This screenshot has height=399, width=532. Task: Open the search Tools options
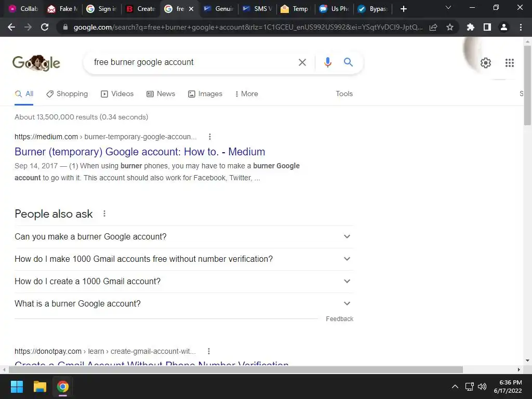pyautogui.click(x=344, y=94)
